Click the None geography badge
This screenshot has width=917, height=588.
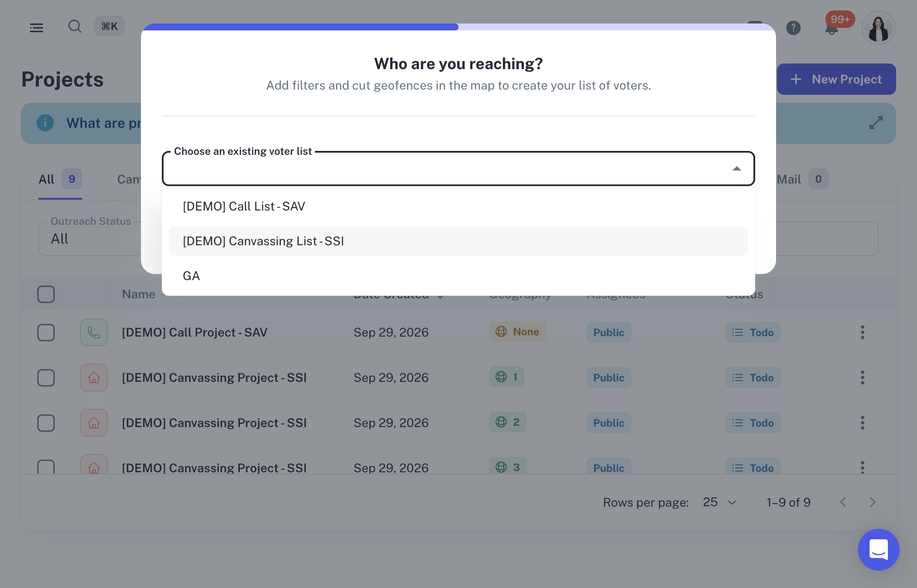517,332
